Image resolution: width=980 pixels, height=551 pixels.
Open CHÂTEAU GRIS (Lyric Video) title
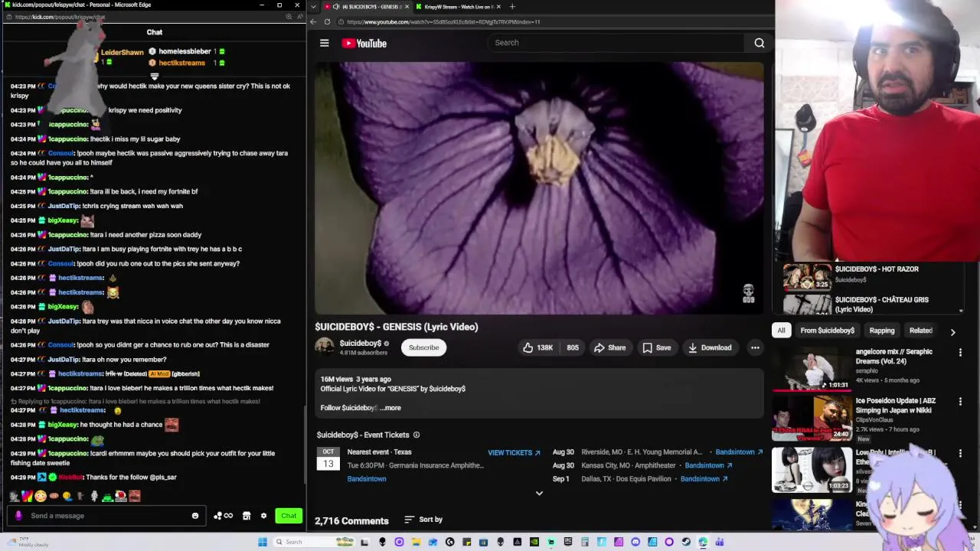pos(882,305)
